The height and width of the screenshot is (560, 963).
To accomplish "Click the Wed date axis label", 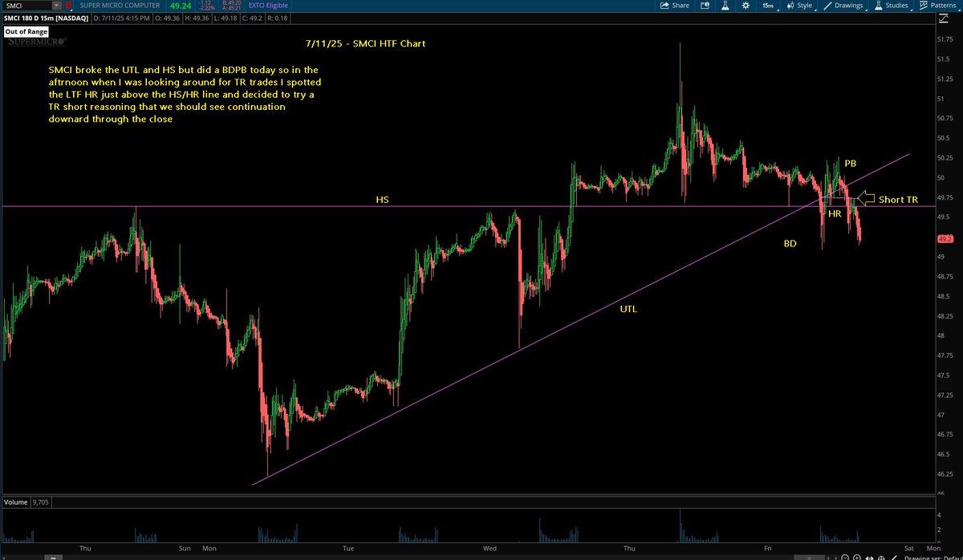I will click(489, 548).
